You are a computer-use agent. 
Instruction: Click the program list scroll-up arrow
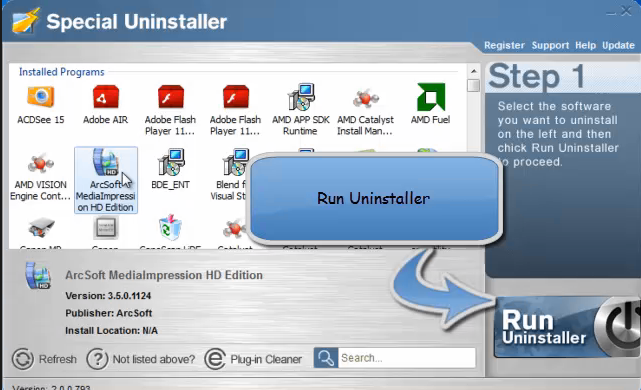[473, 71]
